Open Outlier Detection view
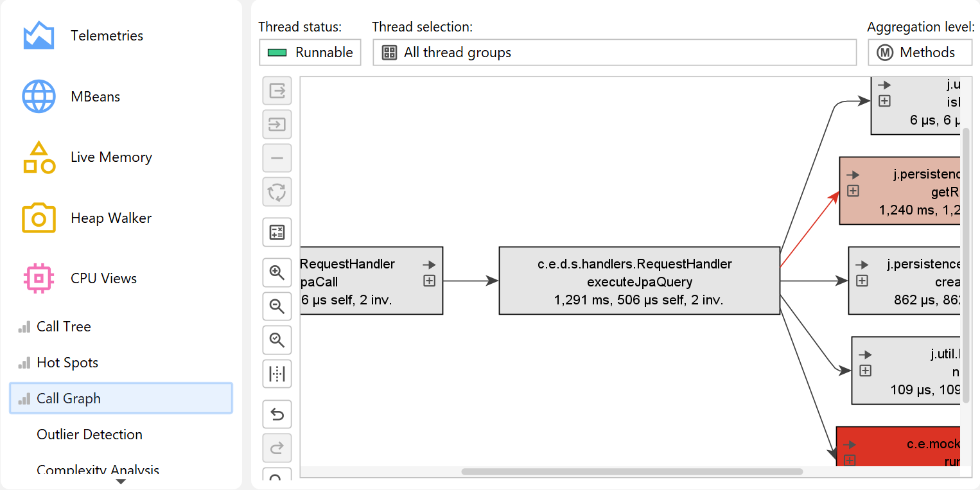The width and height of the screenshot is (980, 490). tap(89, 435)
